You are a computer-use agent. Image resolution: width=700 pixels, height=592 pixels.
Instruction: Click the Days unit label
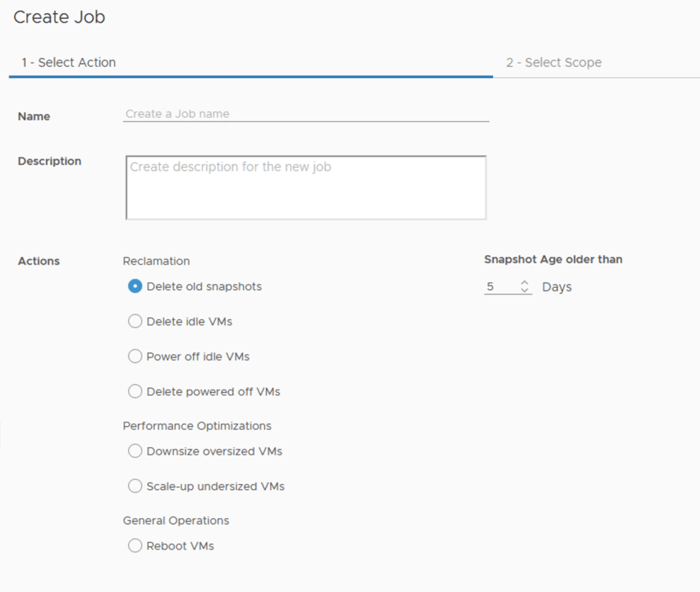point(556,287)
